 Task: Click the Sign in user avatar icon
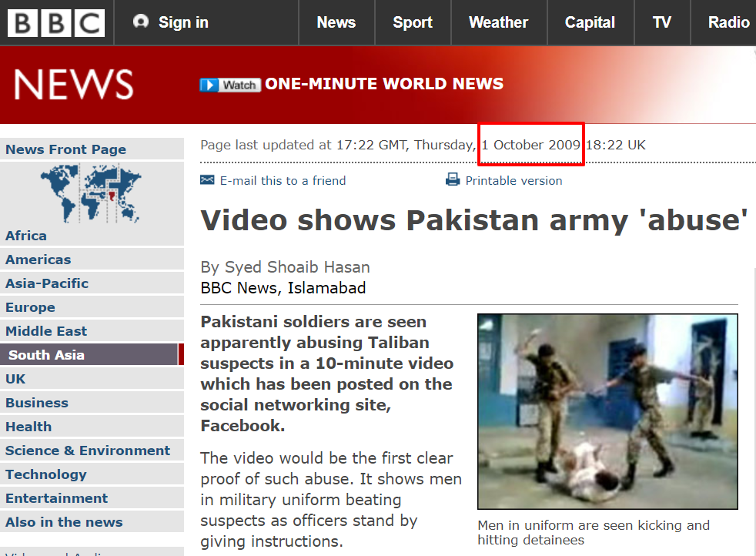tap(141, 22)
